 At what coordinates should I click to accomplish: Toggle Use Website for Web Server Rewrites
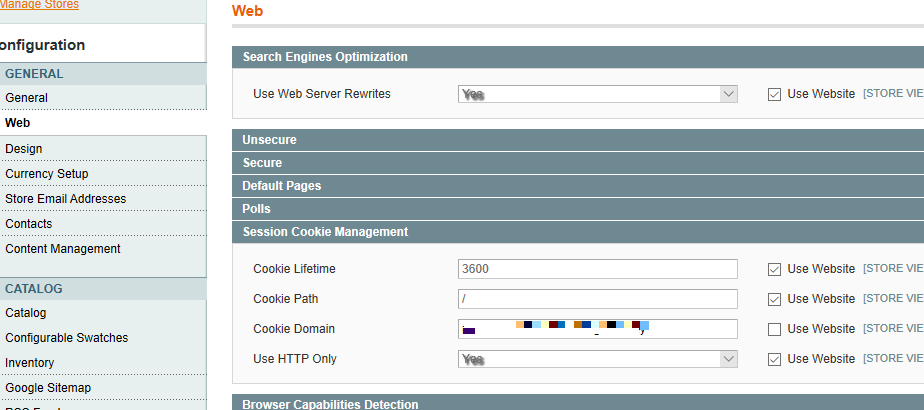[x=774, y=94]
